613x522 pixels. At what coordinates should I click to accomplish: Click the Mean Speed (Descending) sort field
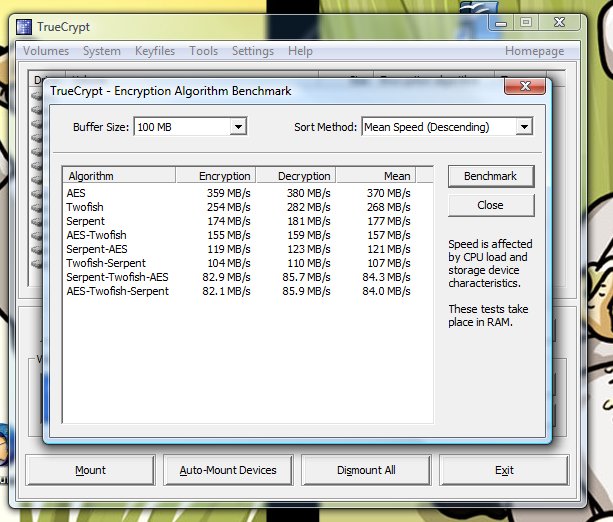coord(447,127)
